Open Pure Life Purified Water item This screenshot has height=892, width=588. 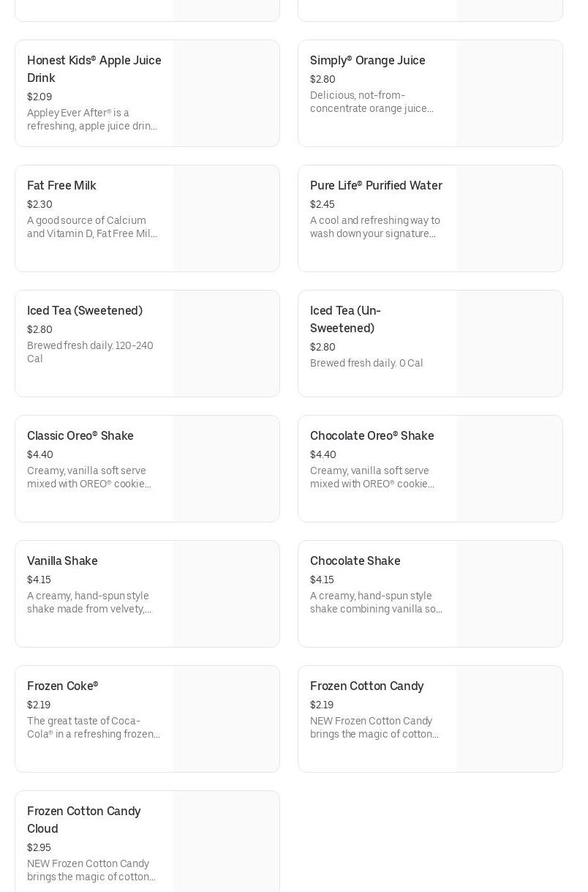[x=376, y=186]
